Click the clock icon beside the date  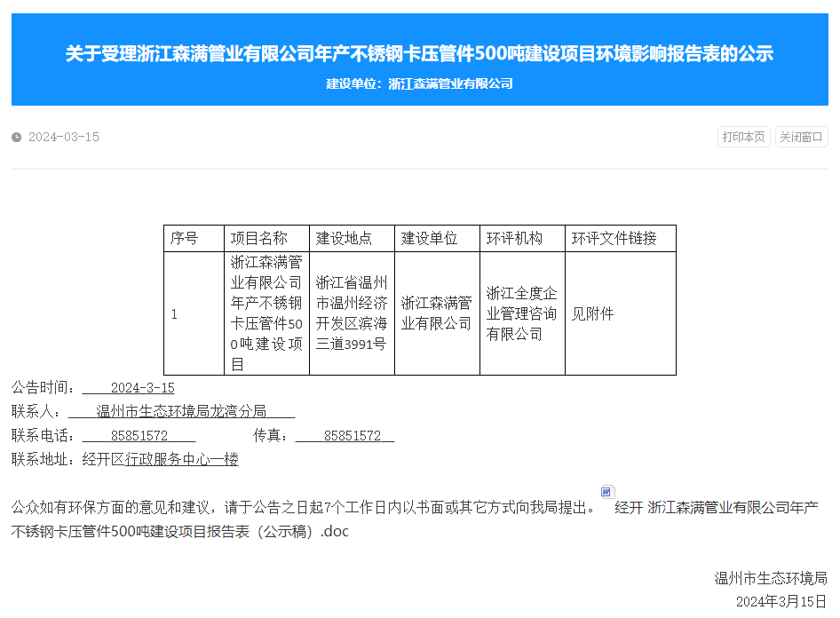click(x=17, y=137)
